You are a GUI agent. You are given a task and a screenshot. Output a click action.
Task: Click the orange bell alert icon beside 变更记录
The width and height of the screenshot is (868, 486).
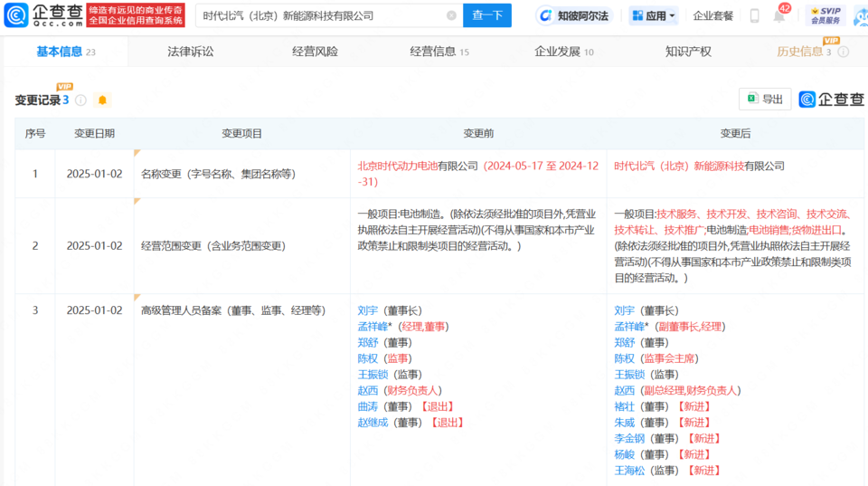tap(102, 100)
